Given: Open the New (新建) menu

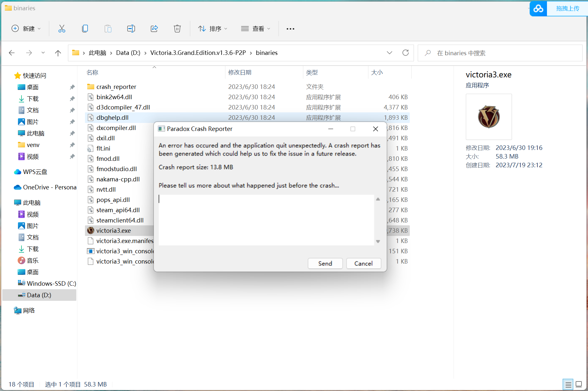Looking at the screenshot, I should (26, 29).
